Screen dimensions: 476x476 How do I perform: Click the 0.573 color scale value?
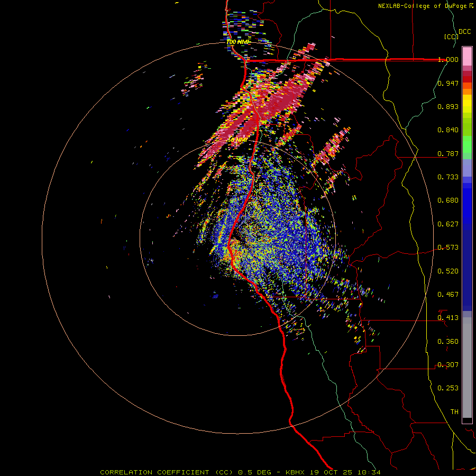click(448, 248)
